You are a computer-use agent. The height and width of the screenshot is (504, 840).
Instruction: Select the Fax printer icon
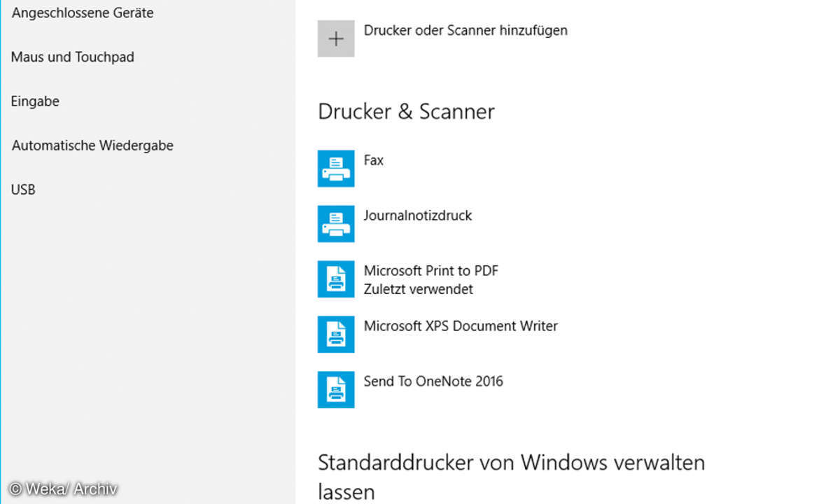(x=336, y=169)
